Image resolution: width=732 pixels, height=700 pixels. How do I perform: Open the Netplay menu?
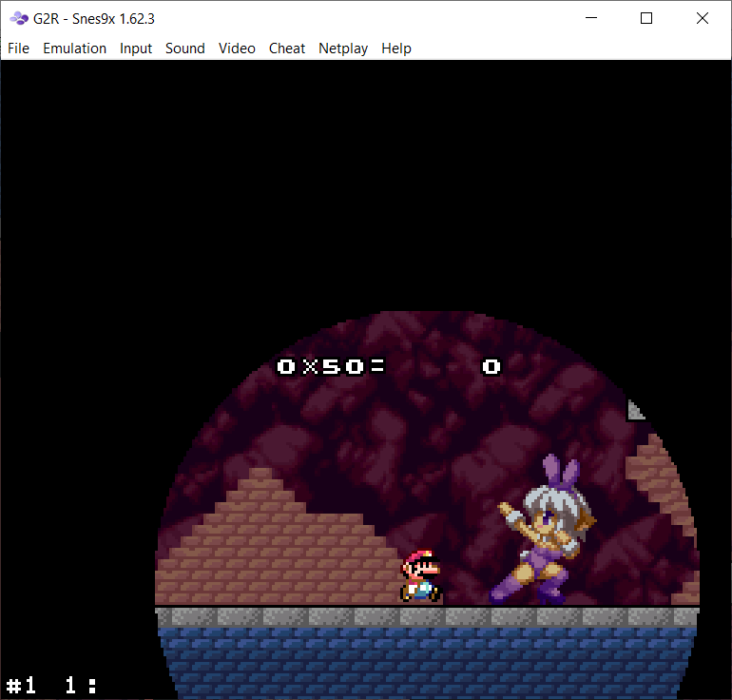click(343, 49)
